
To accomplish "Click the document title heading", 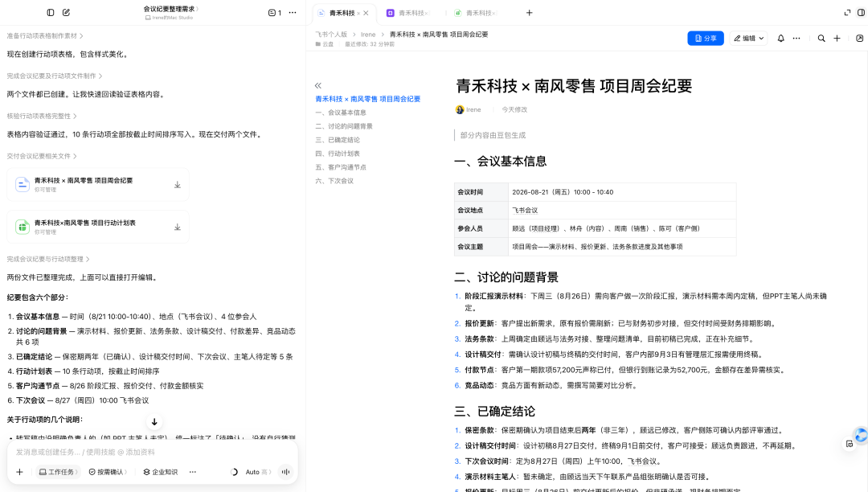I will click(x=574, y=86).
